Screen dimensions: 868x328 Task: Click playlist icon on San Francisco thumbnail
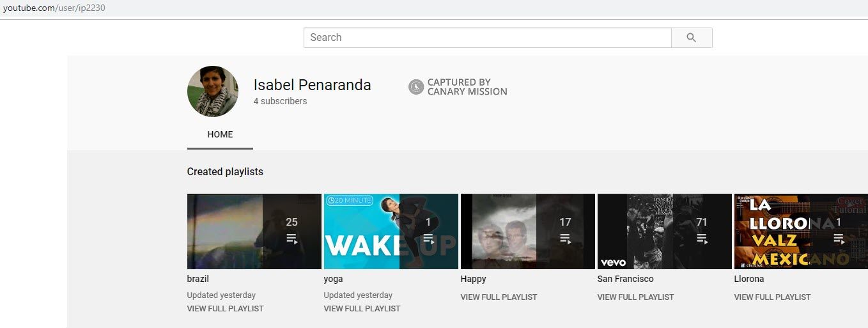(x=702, y=239)
